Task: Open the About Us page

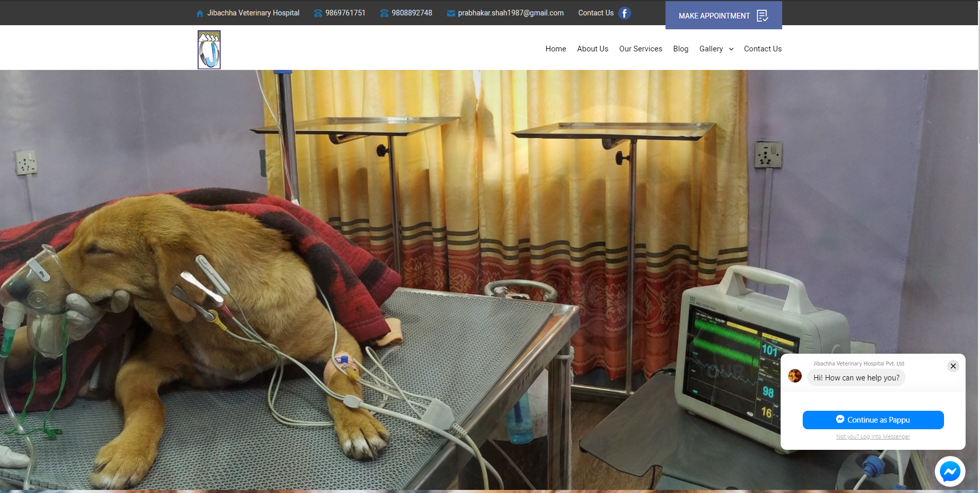Action: click(x=593, y=49)
